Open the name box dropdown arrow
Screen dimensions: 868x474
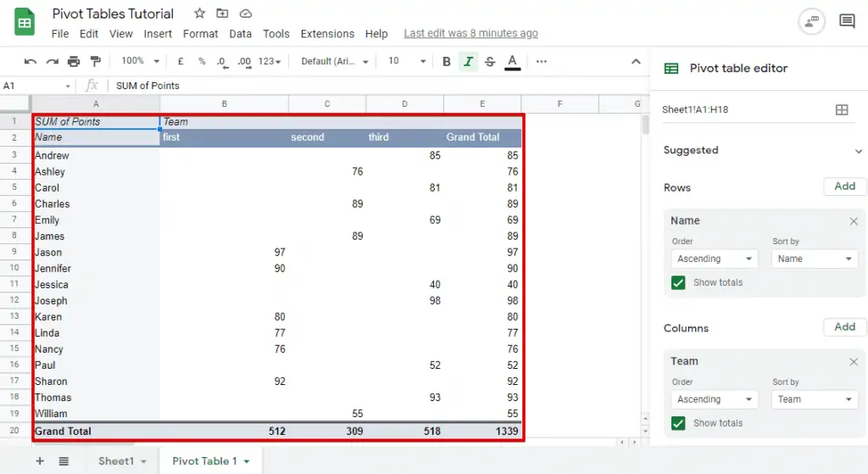(x=68, y=86)
